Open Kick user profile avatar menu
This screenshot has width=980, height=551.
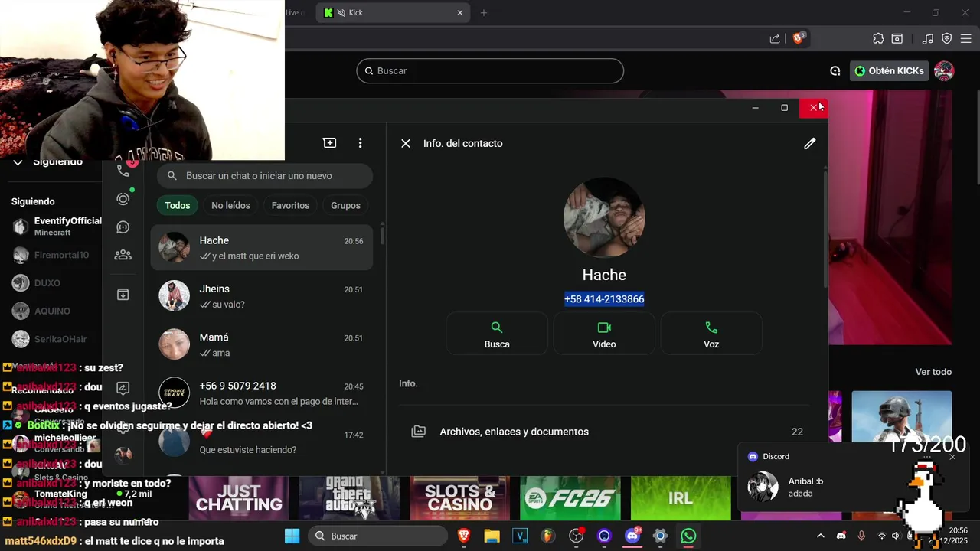coord(943,71)
